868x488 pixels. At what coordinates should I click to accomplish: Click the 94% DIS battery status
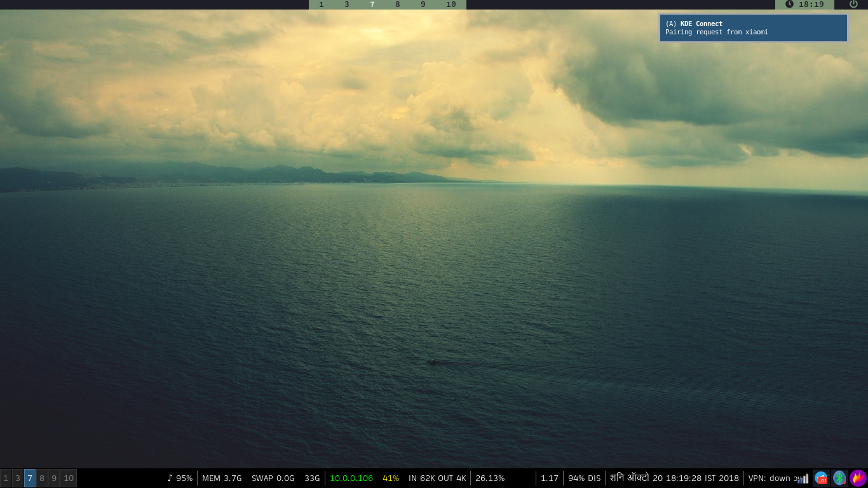[584, 478]
